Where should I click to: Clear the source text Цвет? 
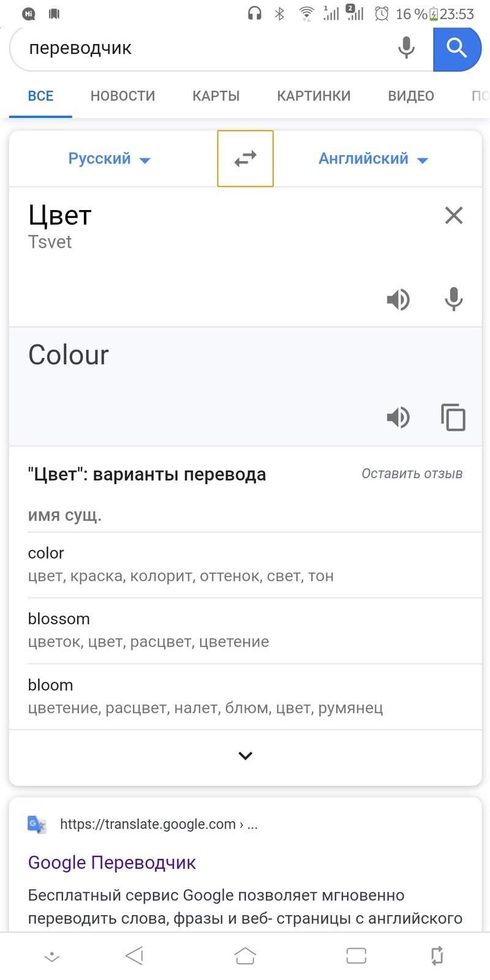point(453,216)
